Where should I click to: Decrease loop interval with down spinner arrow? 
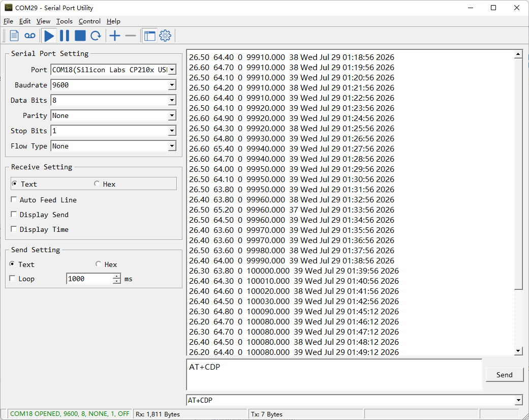point(116,281)
